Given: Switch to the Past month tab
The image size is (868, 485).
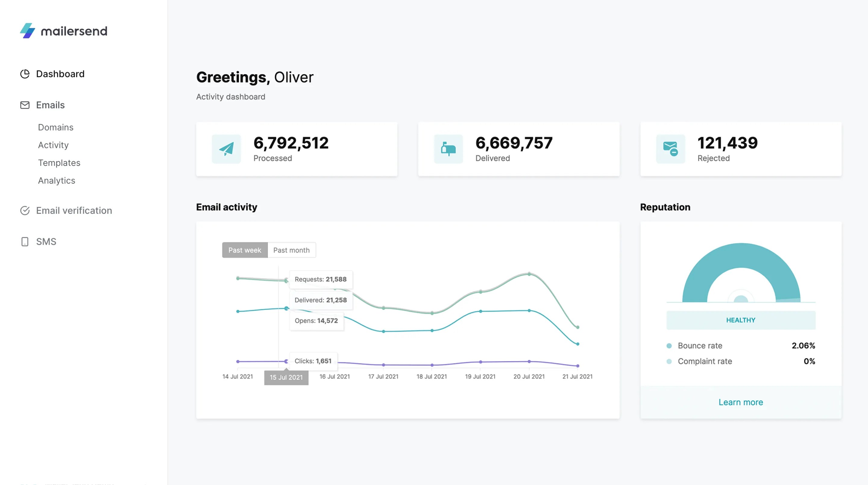Looking at the screenshot, I should click(291, 250).
